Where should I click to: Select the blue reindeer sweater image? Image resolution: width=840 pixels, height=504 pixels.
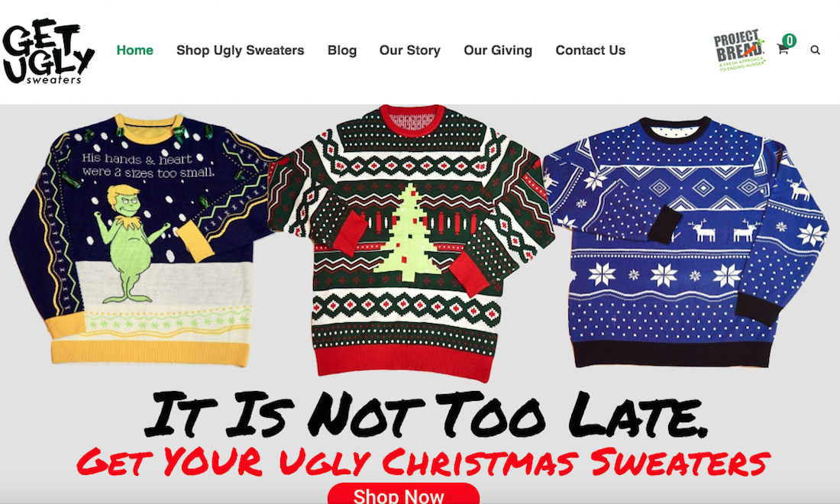coord(685,242)
